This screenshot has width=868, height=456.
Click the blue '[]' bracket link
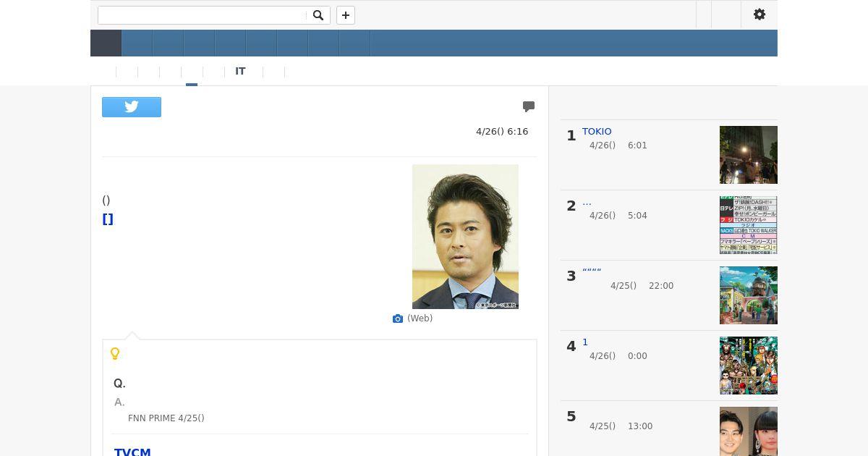108,219
